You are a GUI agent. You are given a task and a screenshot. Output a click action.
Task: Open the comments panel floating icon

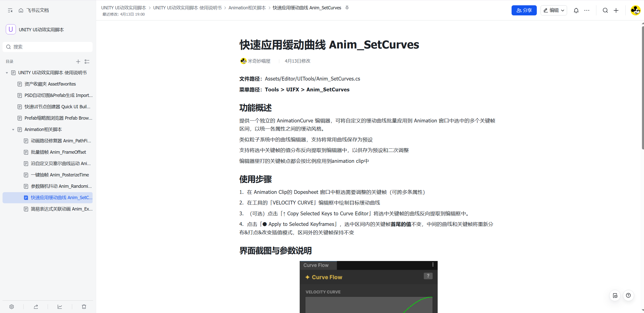coord(615,296)
